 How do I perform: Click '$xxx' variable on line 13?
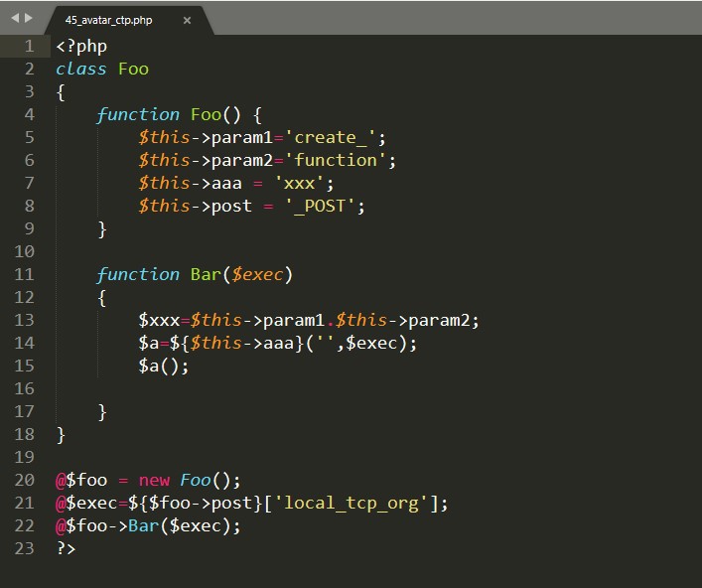(x=159, y=320)
